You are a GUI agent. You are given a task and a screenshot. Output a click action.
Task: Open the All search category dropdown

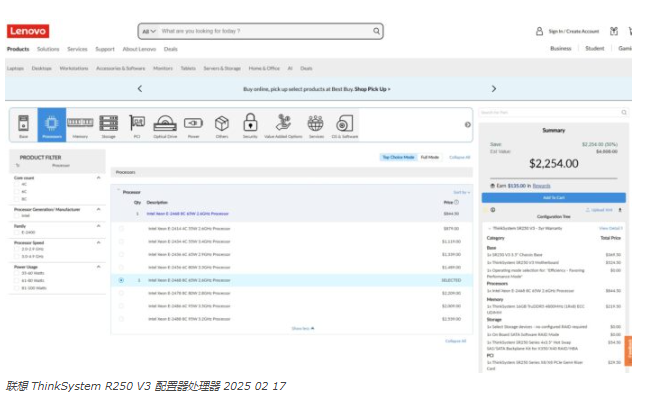pyautogui.click(x=149, y=31)
